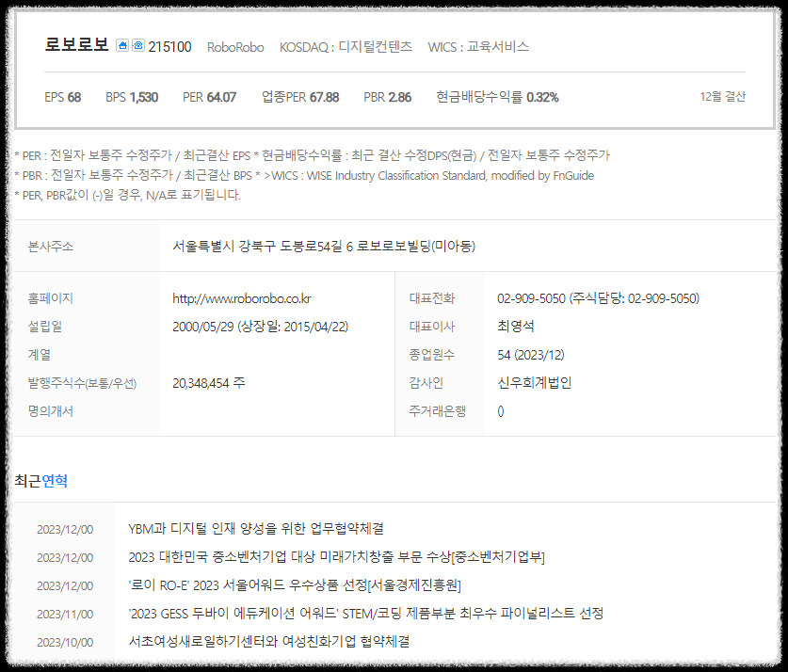The image size is (788, 672).
Task: Click the 12월 결산 label
Action: click(x=723, y=96)
